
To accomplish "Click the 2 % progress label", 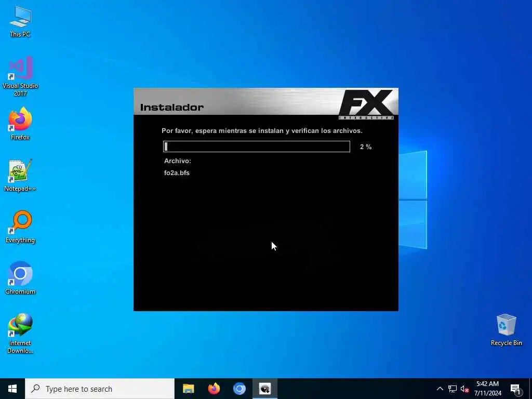I will pyautogui.click(x=366, y=147).
